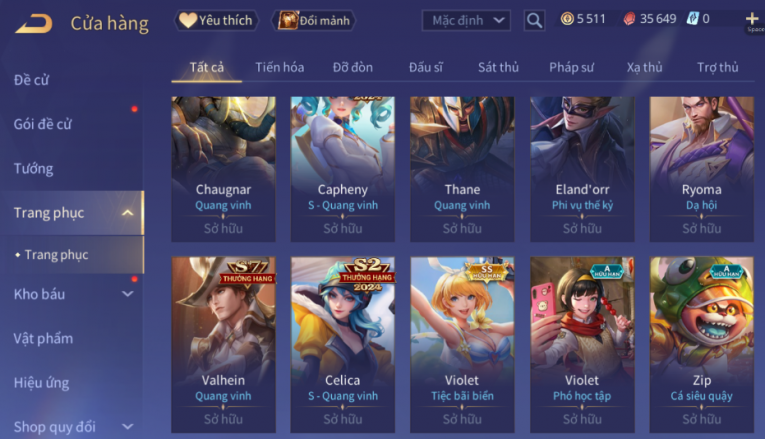Screen dimensions: 765x439
Task: Click the gold coin balance icon
Action: [567, 19]
